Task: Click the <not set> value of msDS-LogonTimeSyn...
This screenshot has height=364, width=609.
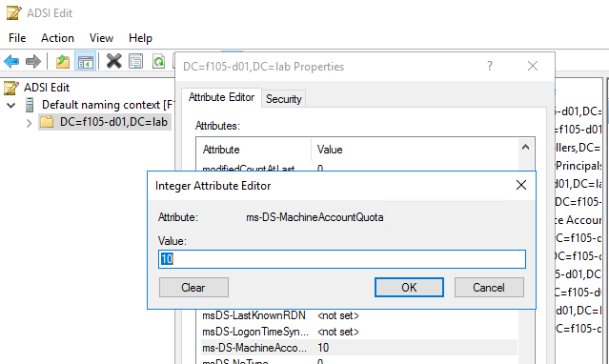Action: tap(338, 332)
